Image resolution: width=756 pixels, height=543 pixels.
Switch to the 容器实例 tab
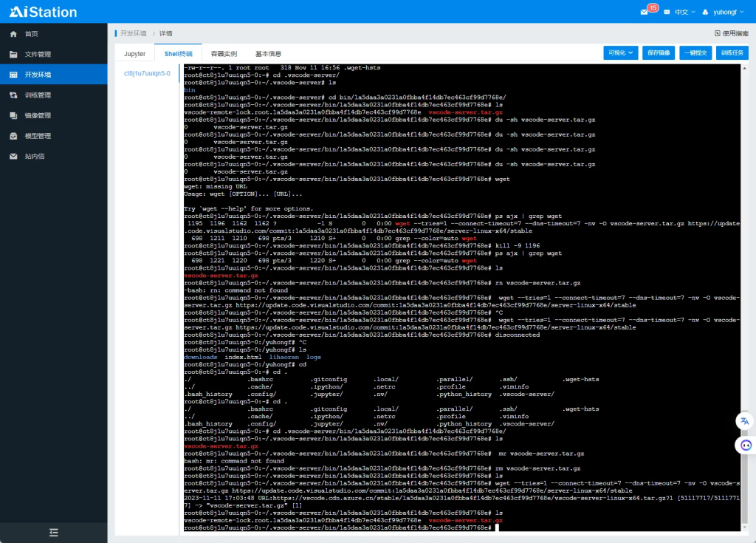224,54
